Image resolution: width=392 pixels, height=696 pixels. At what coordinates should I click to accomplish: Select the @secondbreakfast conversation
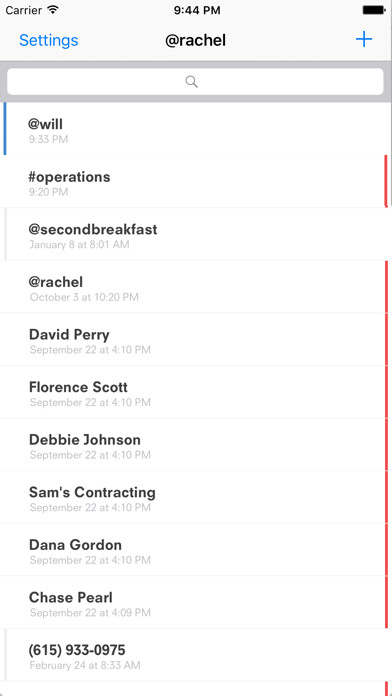tap(196, 234)
